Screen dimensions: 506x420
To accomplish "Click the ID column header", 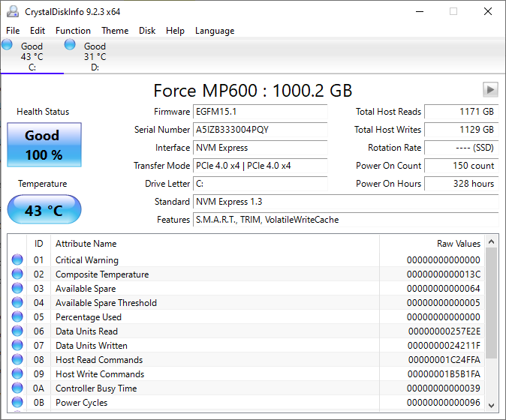I will [x=38, y=243].
